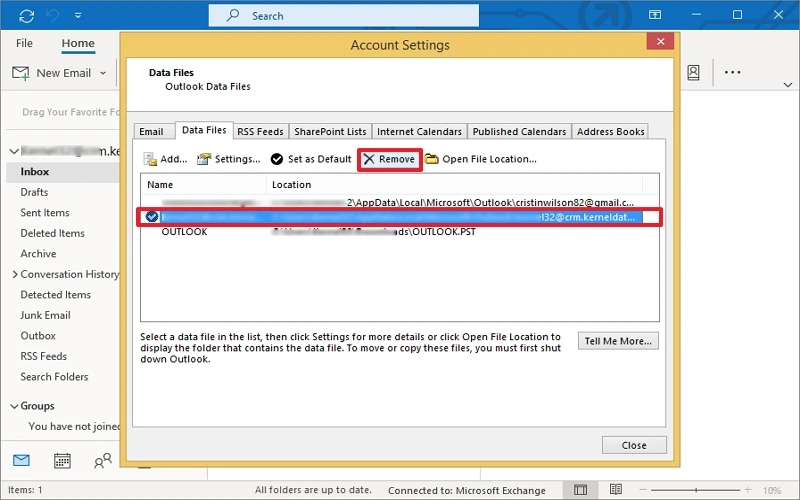800x500 pixels.
Task: Open the Junk Email folder
Action: [x=45, y=315]
